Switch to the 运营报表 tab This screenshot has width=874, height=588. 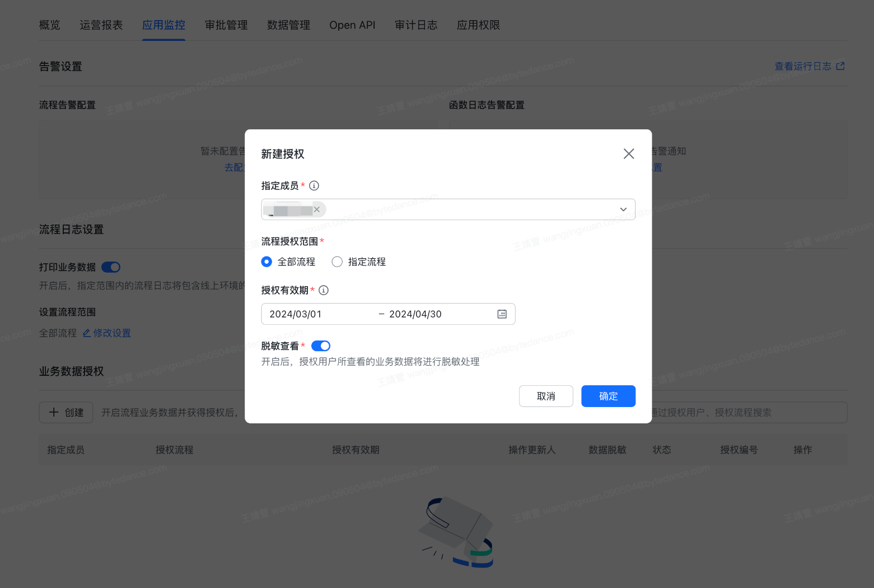(101, 25)
